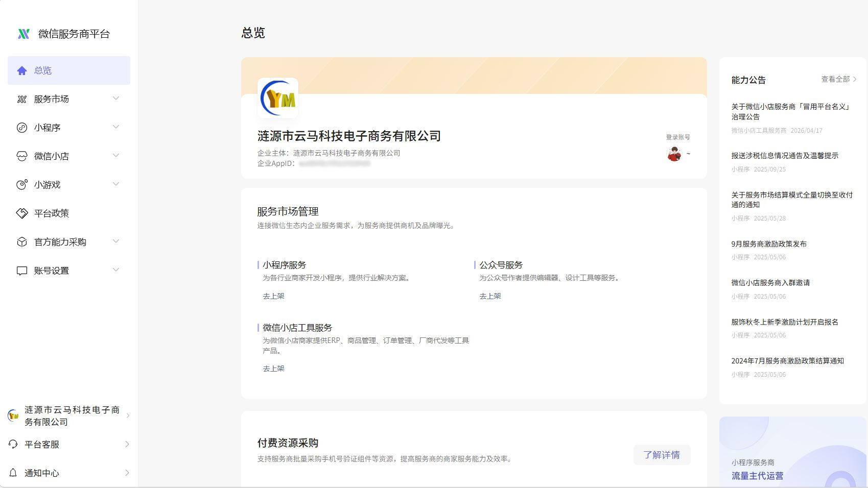Click the 企业主体 company line
Image resolution: width=868 pixels, height=488 pixels.
329,153
